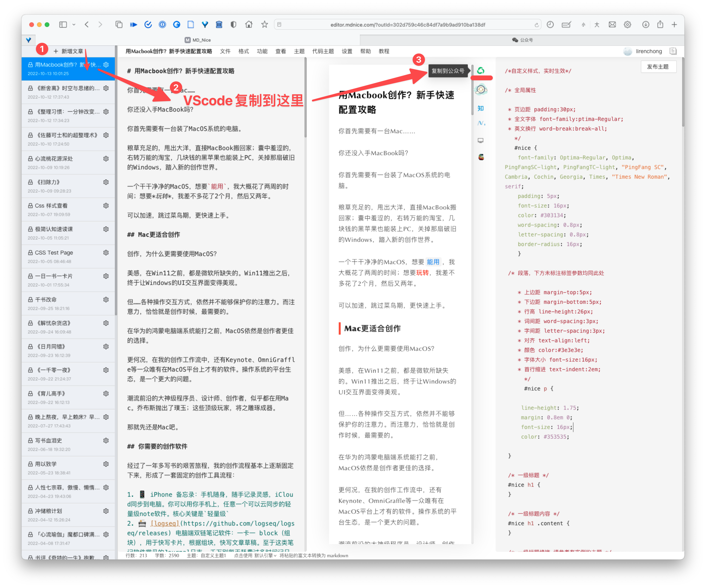Expand the sidebar dropdown chevron in Safari
The image size is (706, 588).
(x=74, y=24)
